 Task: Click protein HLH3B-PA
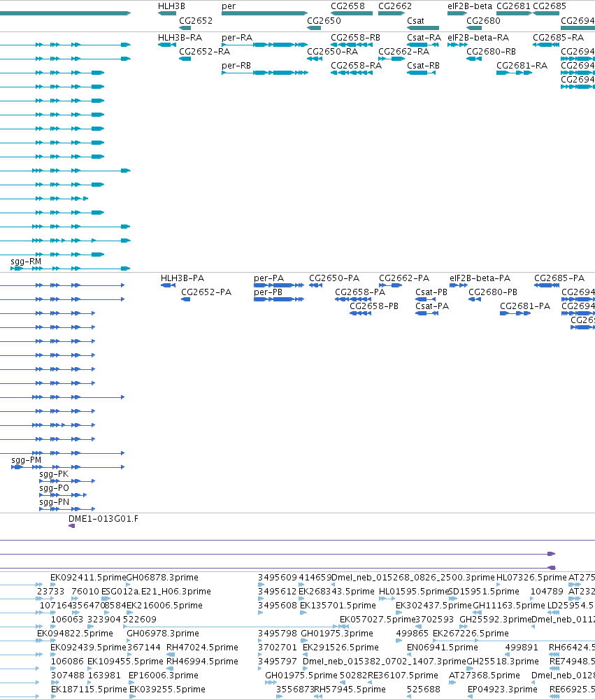click(182, 278)
